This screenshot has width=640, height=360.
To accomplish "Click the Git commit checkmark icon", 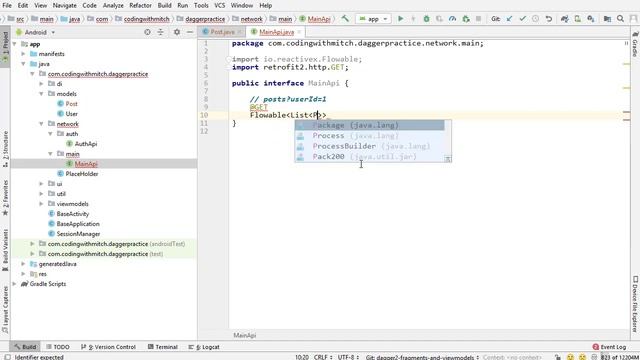I will click(x=522, y=19).
